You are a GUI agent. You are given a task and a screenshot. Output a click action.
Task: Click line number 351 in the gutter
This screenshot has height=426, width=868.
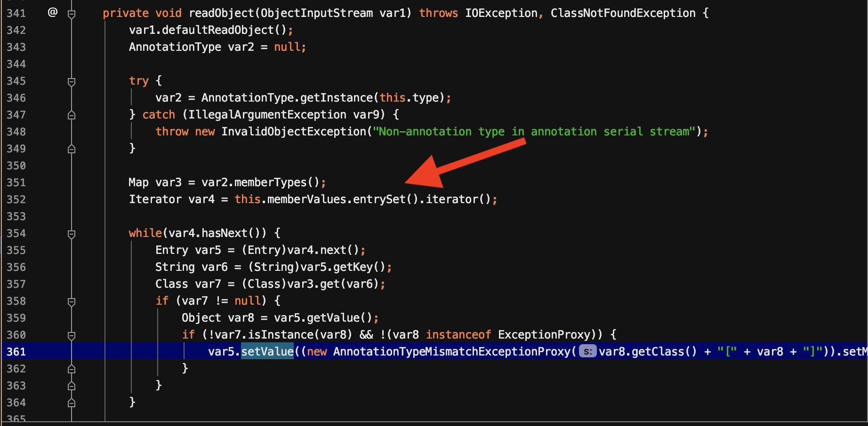16,182
